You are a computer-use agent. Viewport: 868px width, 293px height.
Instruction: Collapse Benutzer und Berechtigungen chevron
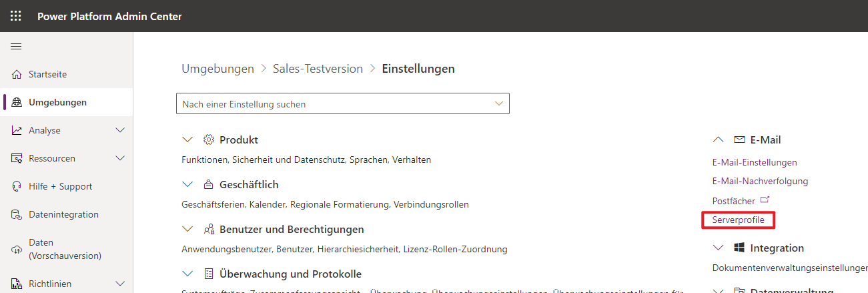[187, 229]
